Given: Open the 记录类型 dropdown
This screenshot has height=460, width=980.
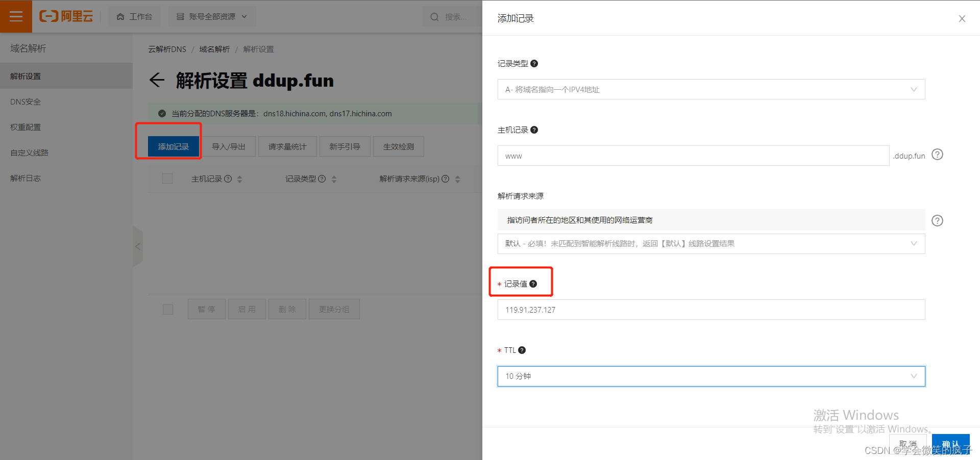Looking at the screenshot, I should [712, 89].
